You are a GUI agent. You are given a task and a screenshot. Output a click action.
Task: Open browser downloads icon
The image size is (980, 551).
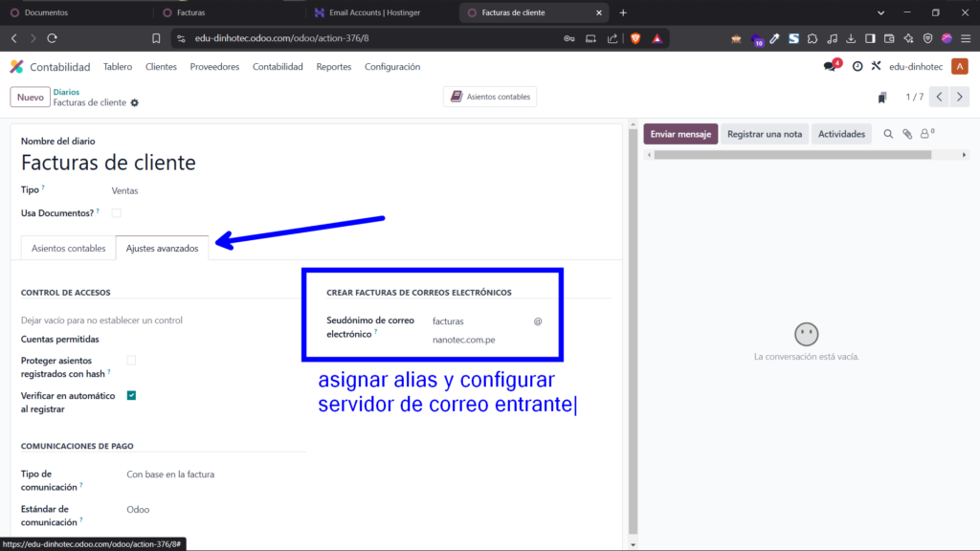(851, 38)
